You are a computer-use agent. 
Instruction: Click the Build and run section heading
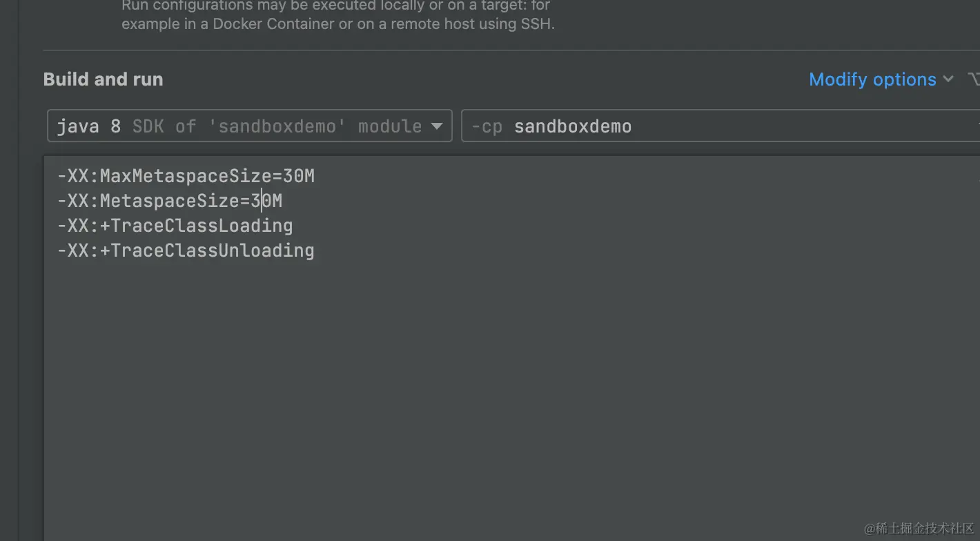pyautogui.click(x=103, y=79)
